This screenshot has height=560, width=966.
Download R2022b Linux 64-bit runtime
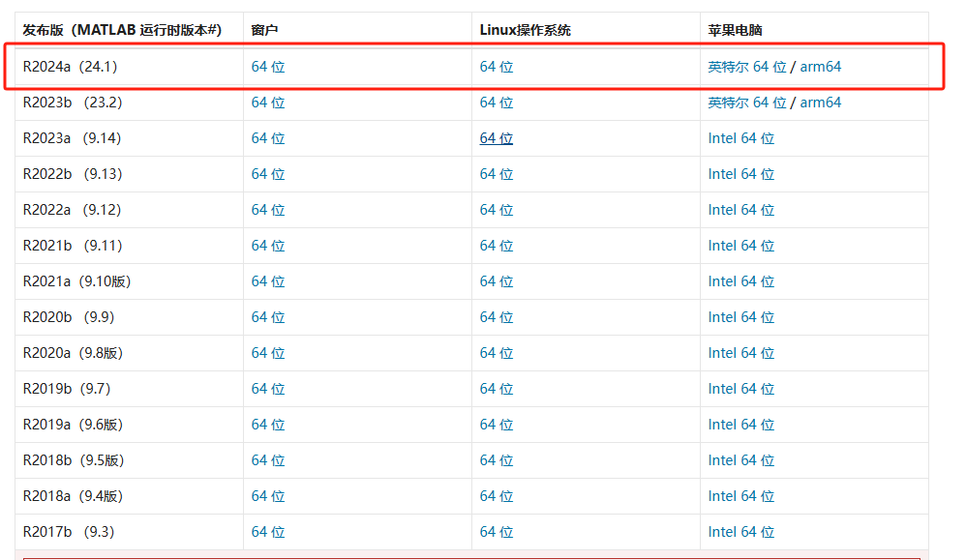point(497,173)
